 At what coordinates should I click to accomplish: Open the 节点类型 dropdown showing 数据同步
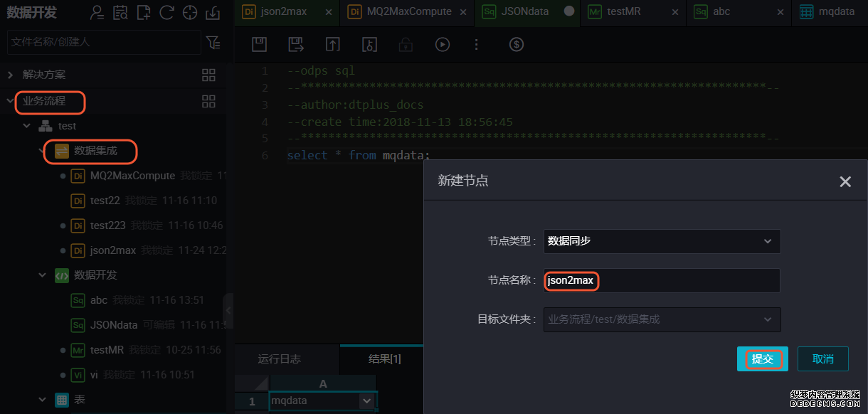(x=662, y=241)
